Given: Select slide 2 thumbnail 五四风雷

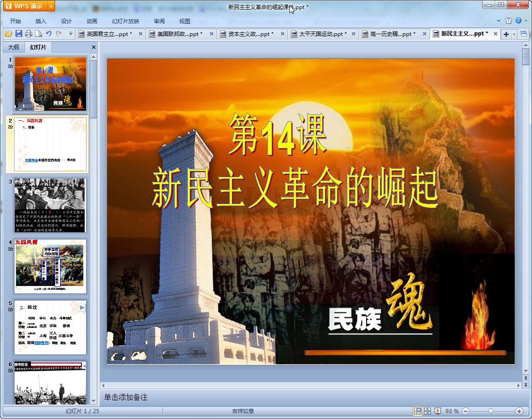Looking at the screenshot, I should click(50, 144).
